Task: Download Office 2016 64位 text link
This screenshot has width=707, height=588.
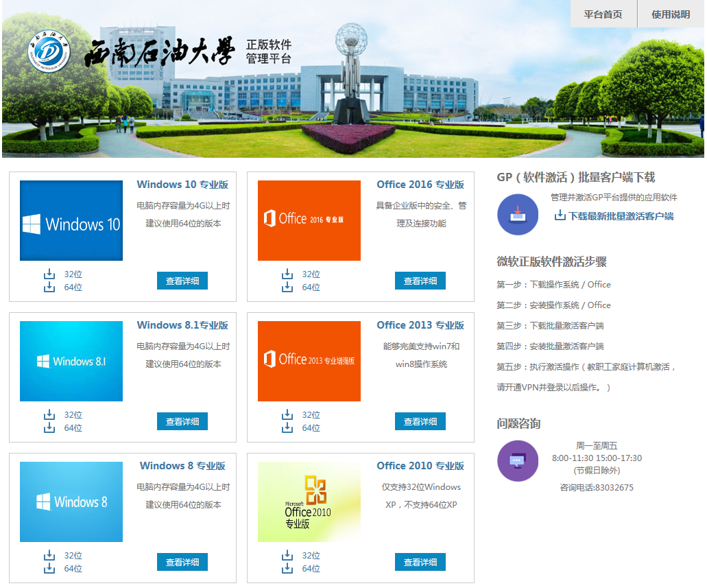Action: click(311, 287)
